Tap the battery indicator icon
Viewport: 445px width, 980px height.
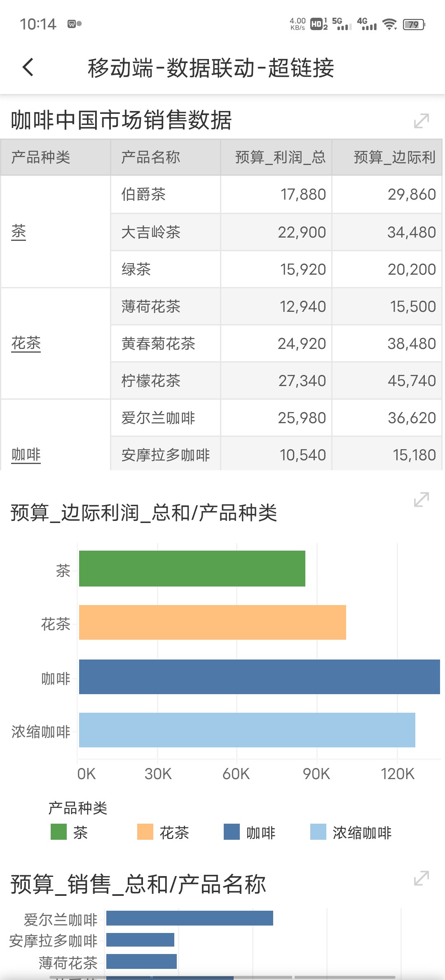click(414, 24)
